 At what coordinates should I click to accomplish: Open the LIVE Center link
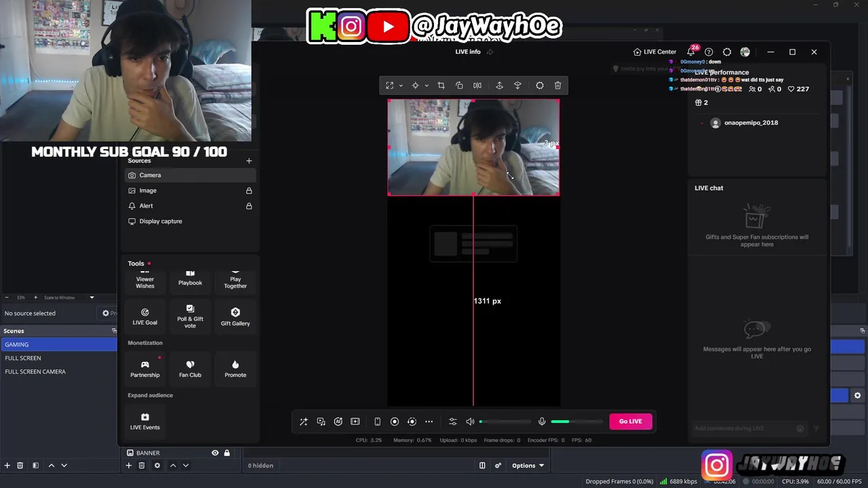click(654, 52)
